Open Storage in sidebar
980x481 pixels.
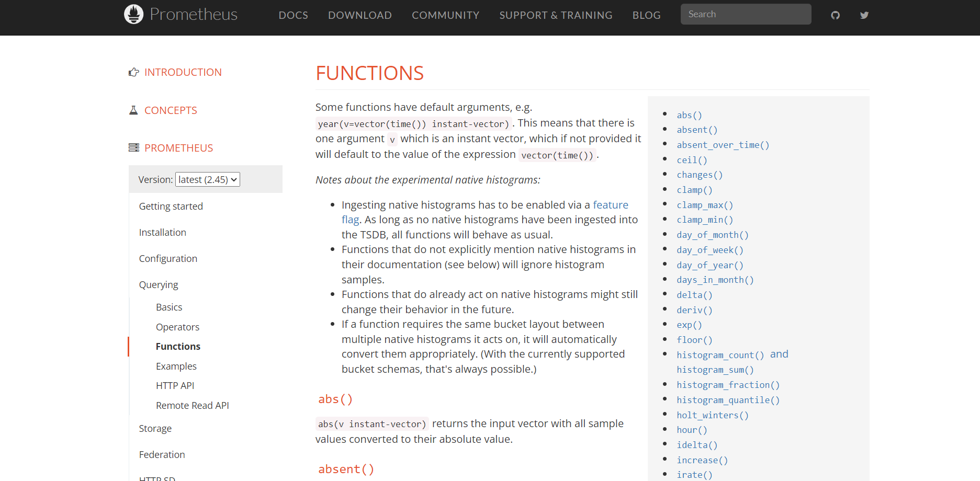click(155, 429)
